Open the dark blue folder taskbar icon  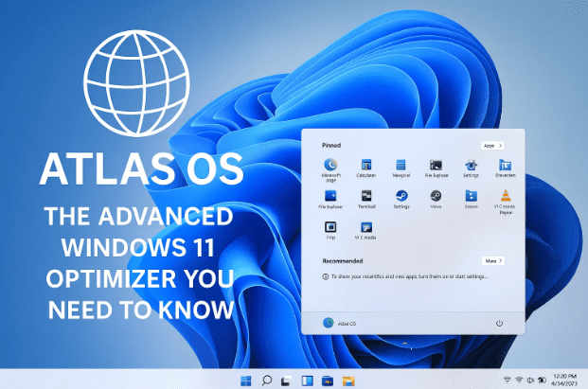(328, 381)
